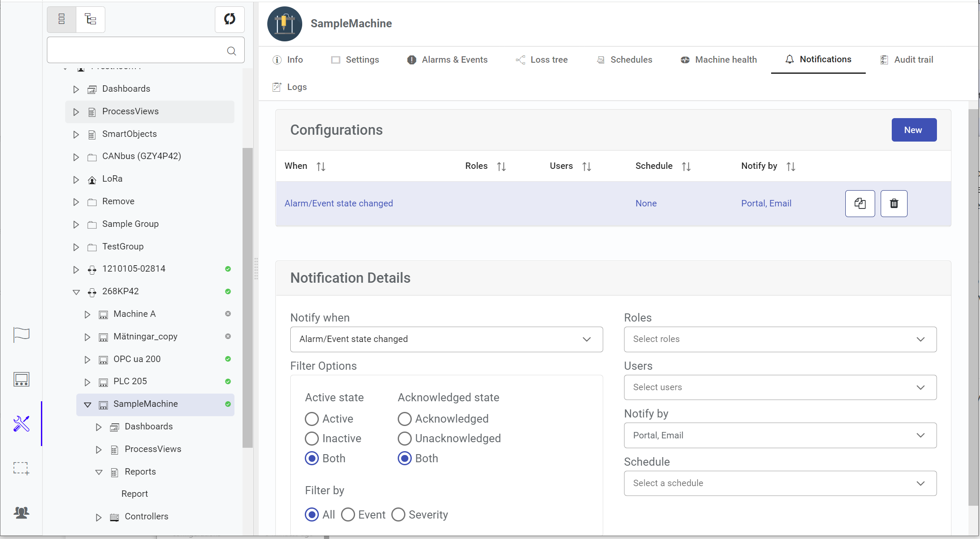Switch to list view icon
The image size is (980, 539).
click(x=61, y=19)
